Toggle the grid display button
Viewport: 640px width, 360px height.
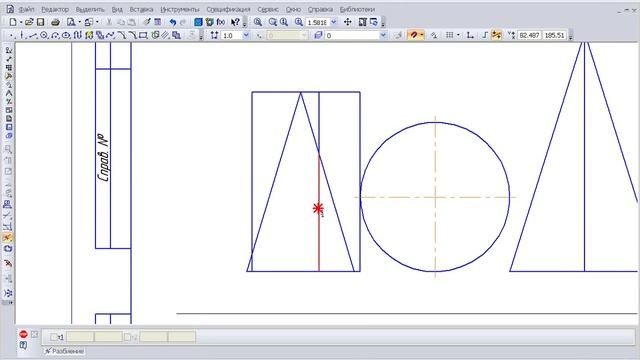coord(449,36)
